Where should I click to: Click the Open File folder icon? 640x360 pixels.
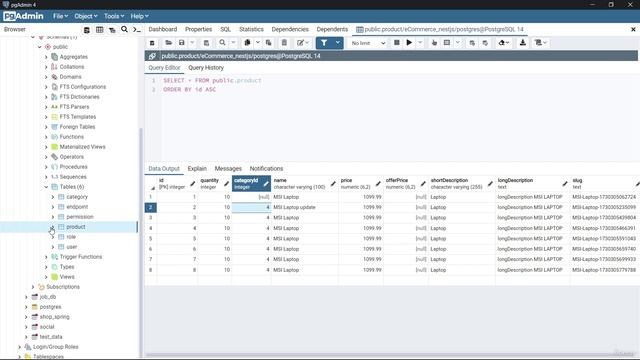[168, 43]
